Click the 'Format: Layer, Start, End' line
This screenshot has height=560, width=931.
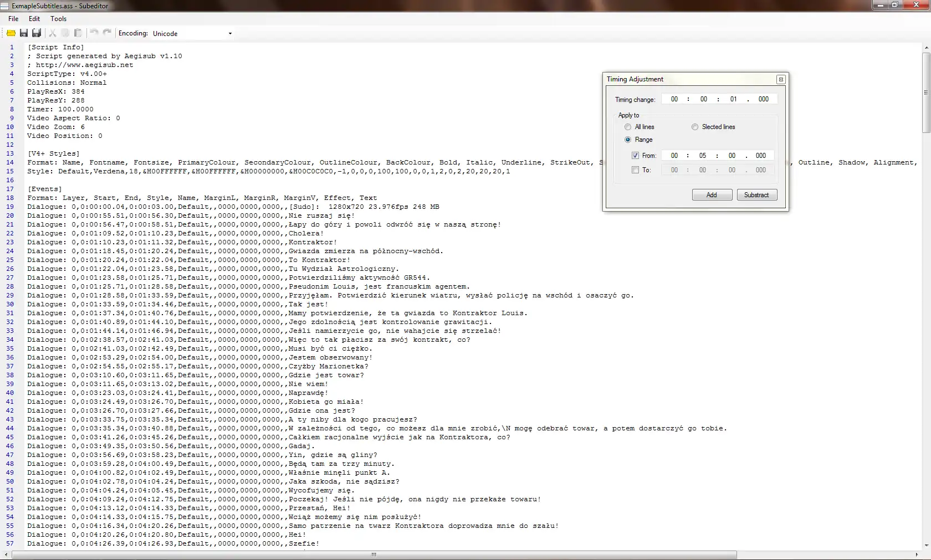tap(202, 198)
